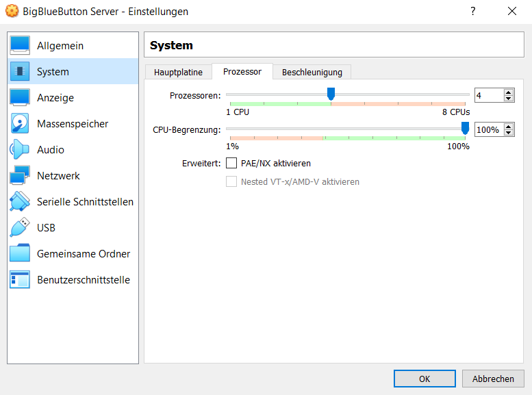Close the Einstellungen dialog window
This screenshot has width=532, height=395.
coord(512,11)
